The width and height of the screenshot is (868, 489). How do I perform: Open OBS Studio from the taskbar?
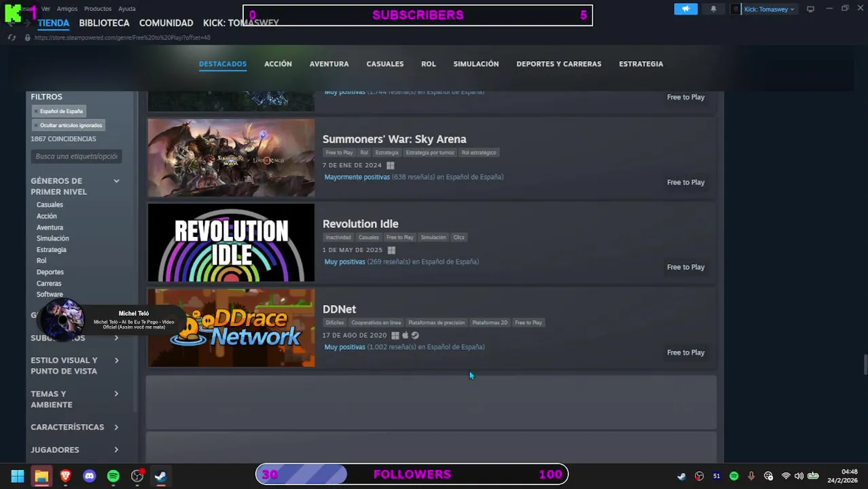[137, 476]
